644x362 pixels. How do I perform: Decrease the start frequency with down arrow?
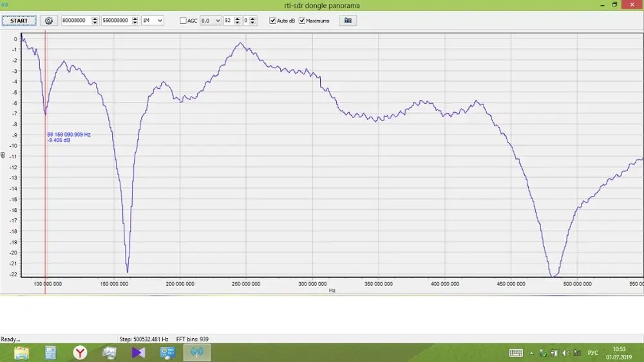pos(95,23)
